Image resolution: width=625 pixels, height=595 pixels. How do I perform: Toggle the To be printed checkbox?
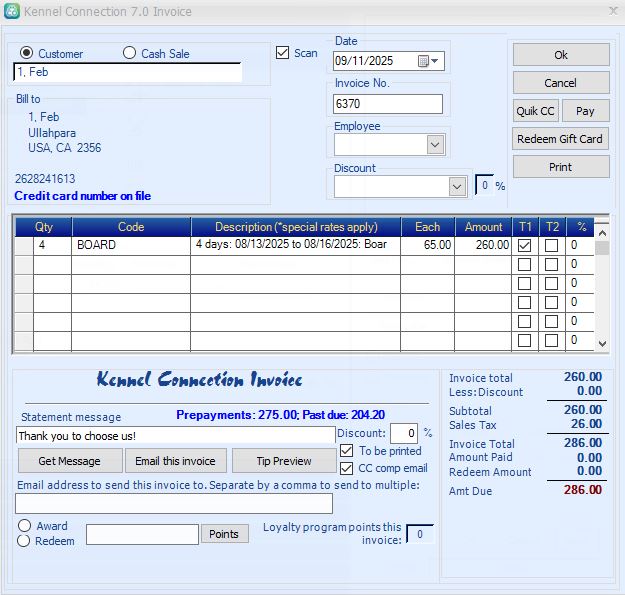(x=347, y=451)
